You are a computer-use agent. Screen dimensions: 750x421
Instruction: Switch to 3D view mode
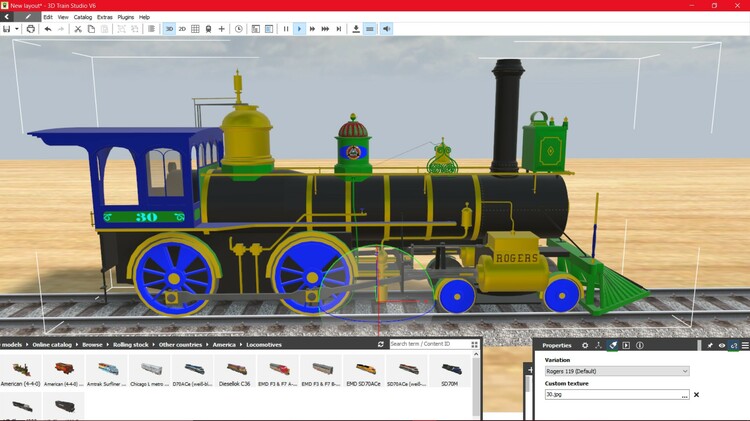pyautogui.click(x=169, y=29)
